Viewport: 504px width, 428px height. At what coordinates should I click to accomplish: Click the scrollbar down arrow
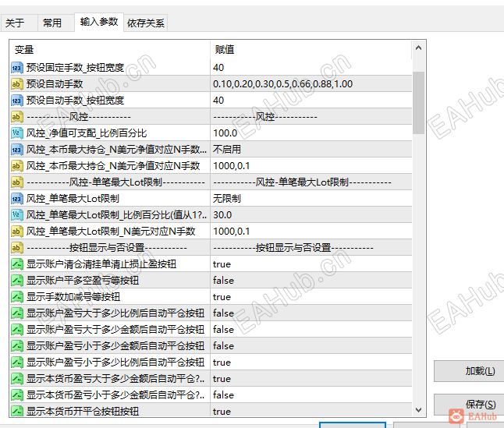418,410
